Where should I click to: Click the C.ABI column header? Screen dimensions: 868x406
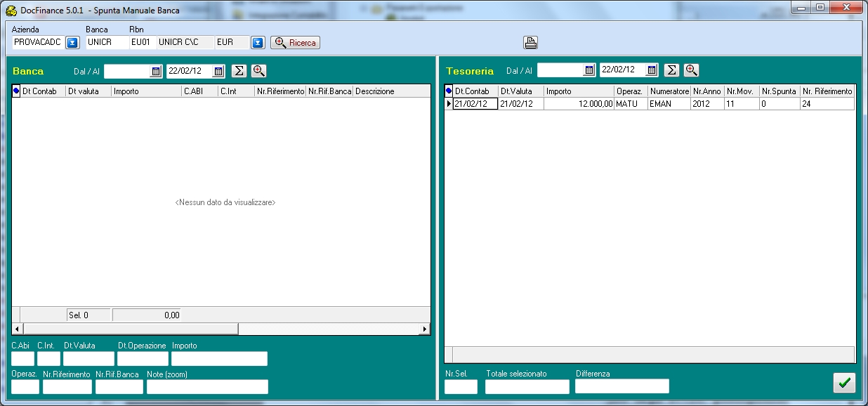(x=199, y=91)
